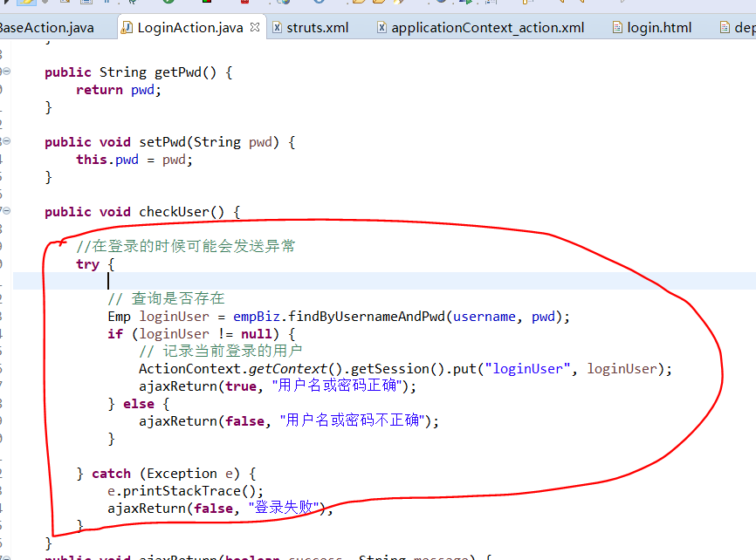This screenshot has height=560, width=756.
Task: Collapse the setPwd() method fold marker
Action: tap(7, 141)
